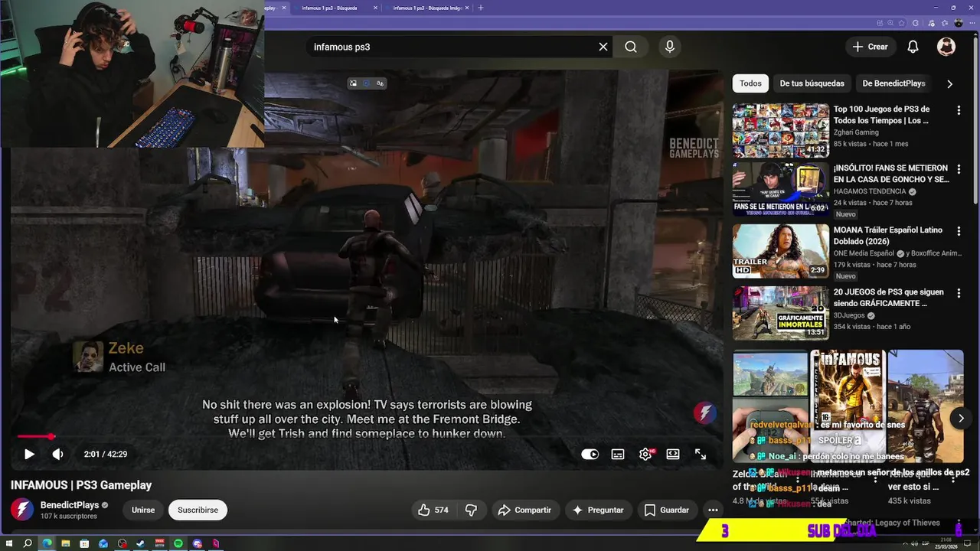Open the BenedictPlays channel avatar
Image resolution: width=980 pixels, height=551 pixels.
click(21, 510)
